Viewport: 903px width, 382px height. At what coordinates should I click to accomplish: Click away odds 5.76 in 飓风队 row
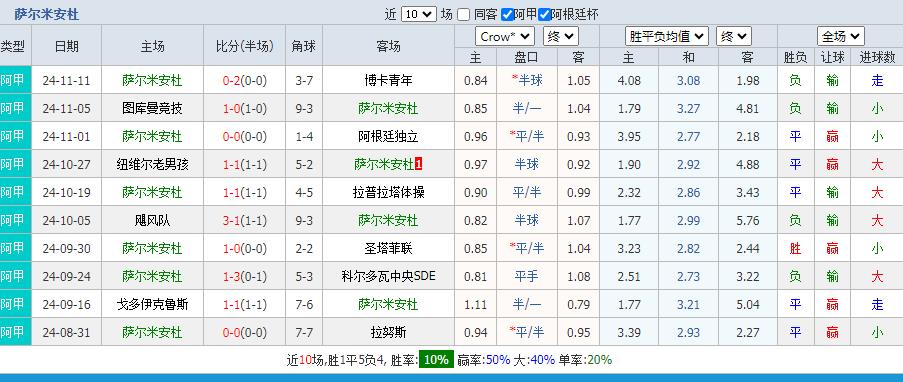click(748, 221)
